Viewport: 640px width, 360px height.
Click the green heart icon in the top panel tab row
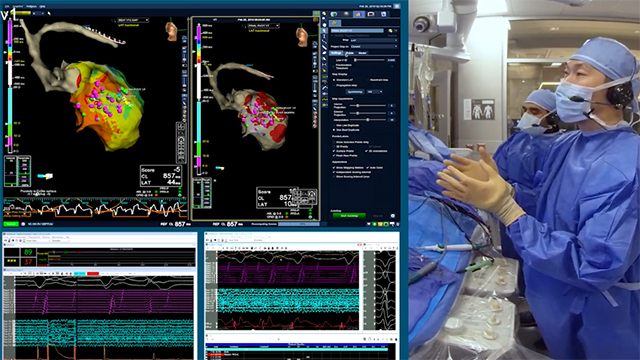tap(334, 14)
